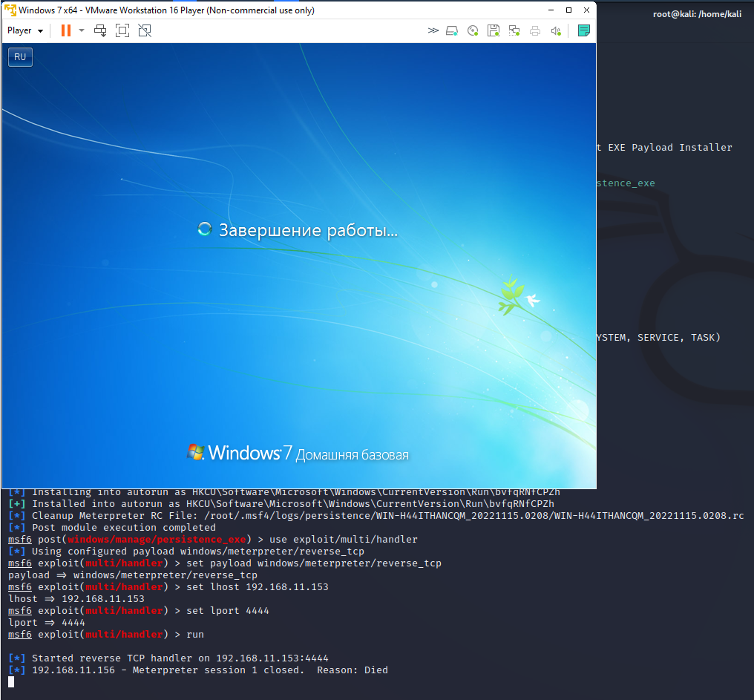Switch the RU keyboard language button
The height and width of the screenshot is (700, 754).
[20, 56]
